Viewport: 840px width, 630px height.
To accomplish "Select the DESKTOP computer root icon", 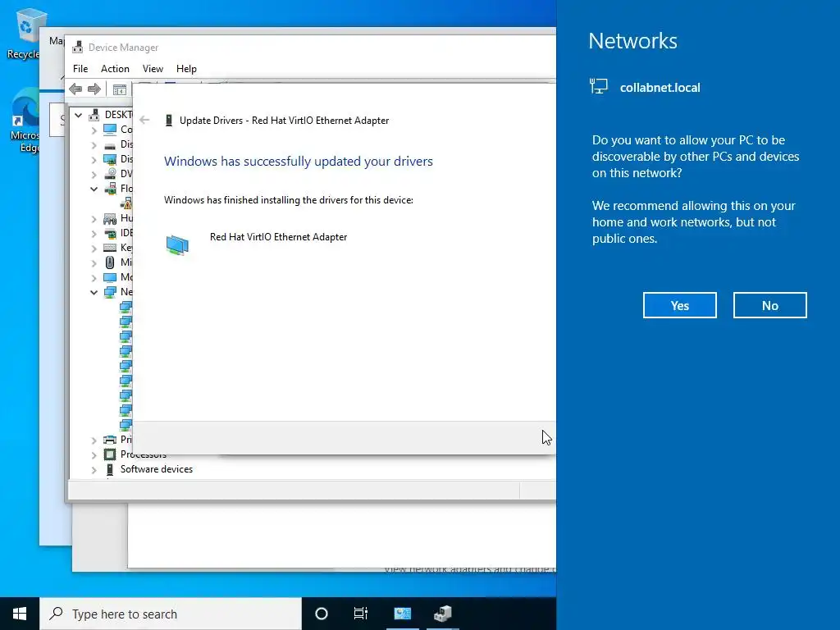I will coord(94,115).
